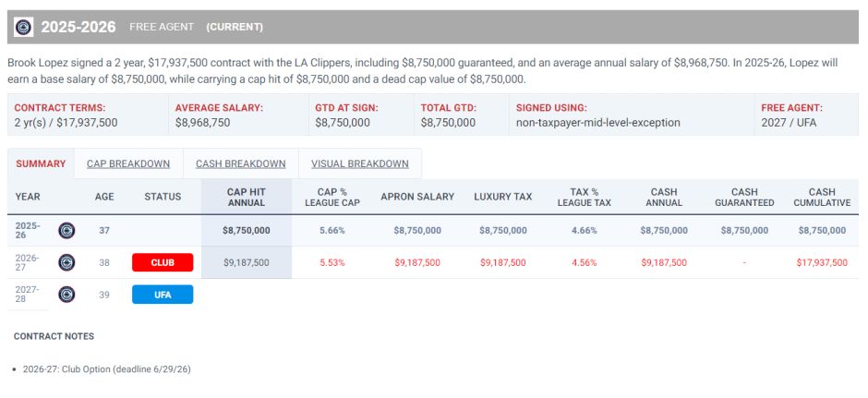
Task: Click the red CLUB option badge
Action: tap(163, 262)
